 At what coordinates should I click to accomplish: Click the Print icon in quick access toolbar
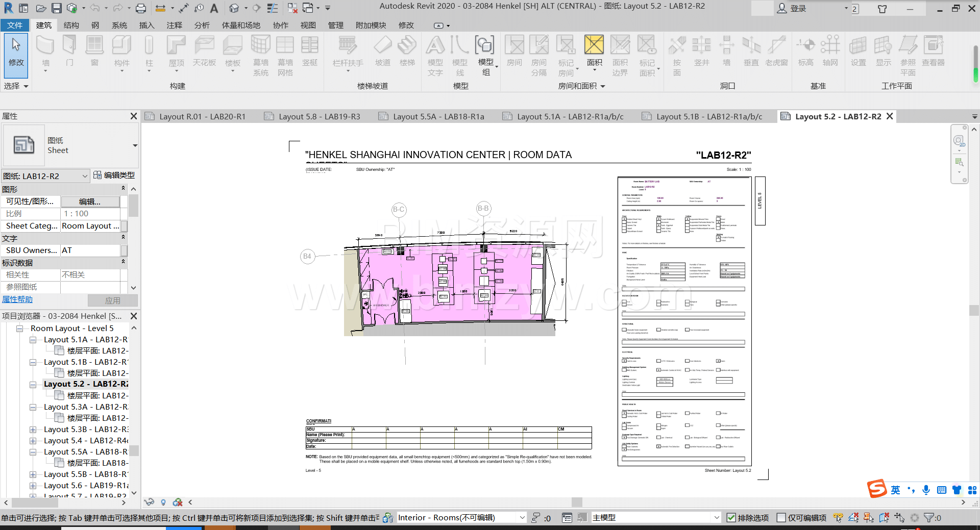[x=141, y=8]
